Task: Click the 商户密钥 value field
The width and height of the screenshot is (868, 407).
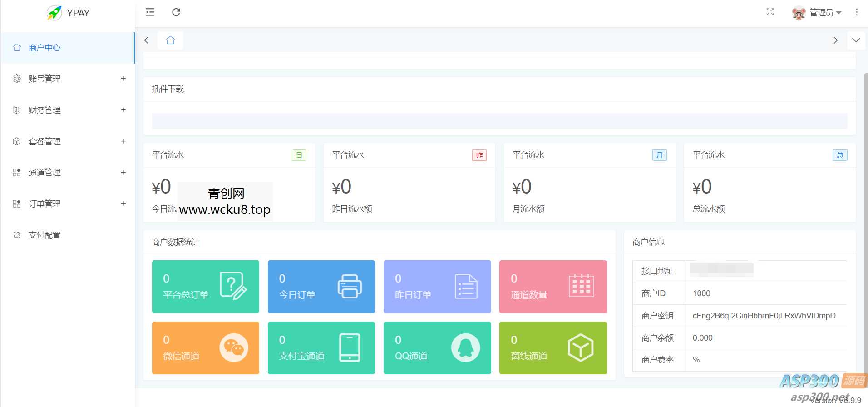Action: point(764,316)
